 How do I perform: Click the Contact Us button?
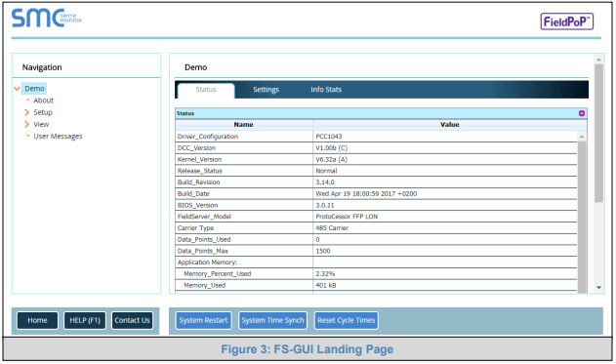click(132, 320)
